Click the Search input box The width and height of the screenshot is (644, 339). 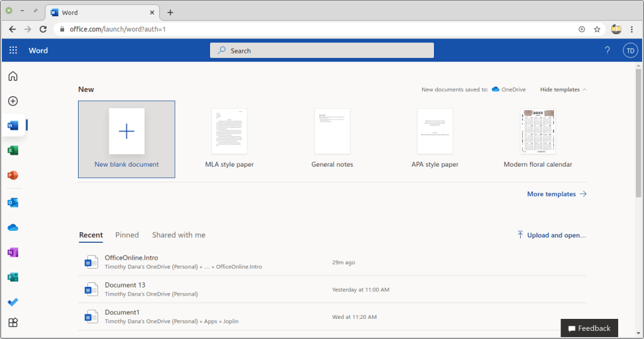321,50
